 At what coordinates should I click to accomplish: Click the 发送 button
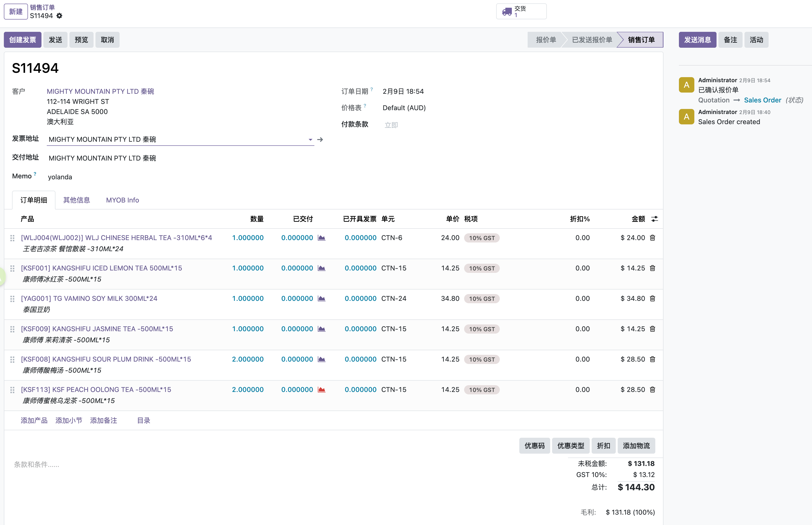point(55,40)
